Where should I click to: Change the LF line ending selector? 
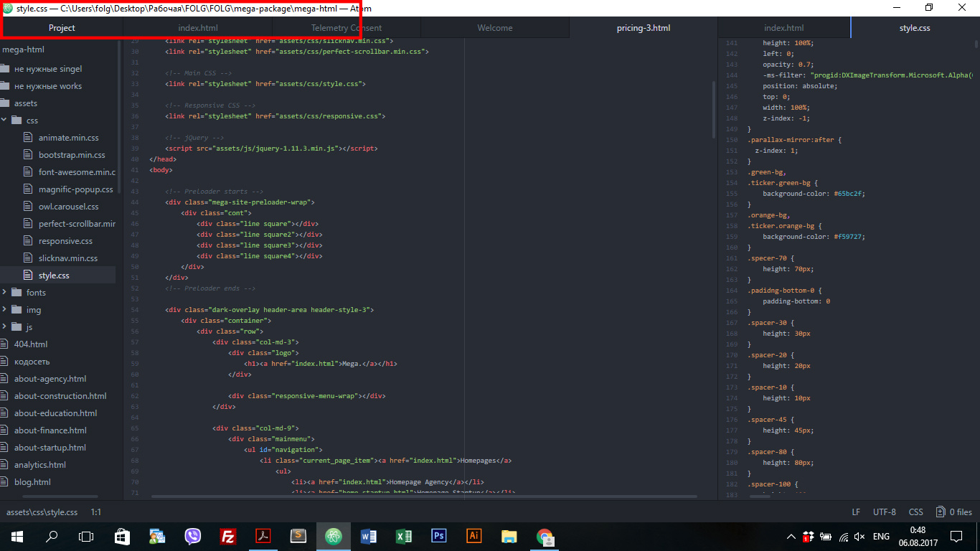click(856, 512)
